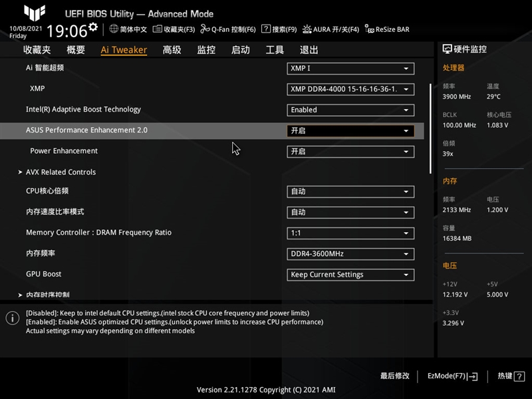This screenshot has width=532, height=399.
Task: Click the 1.083 V core voltage value
Action: click(x=497, y=125)
